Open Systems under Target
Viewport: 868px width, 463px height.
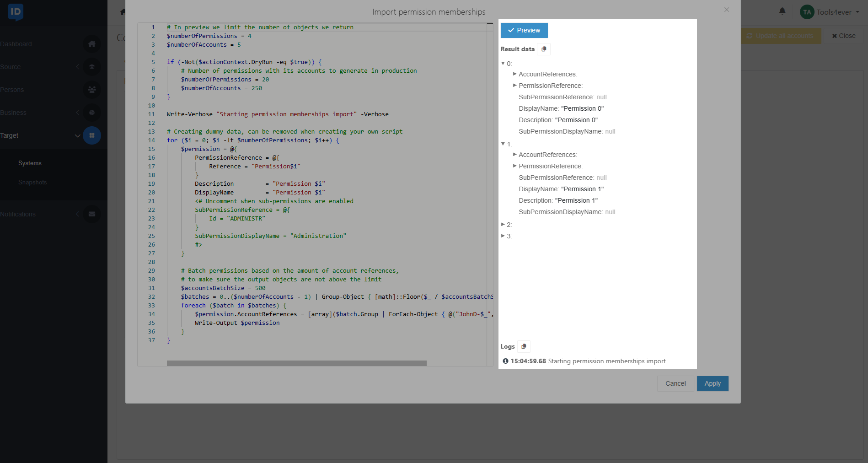pyautogui.click(x=30, y=163)
